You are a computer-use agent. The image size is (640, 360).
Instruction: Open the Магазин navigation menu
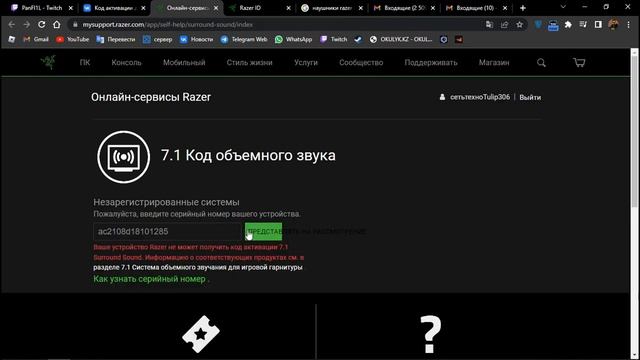[x=494, y=62]
